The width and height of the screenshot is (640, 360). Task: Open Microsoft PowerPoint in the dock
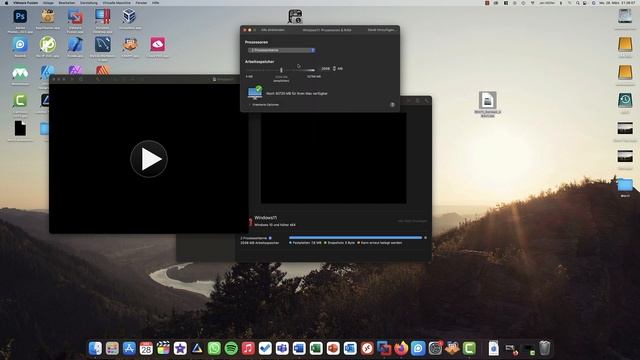point(333,348)
